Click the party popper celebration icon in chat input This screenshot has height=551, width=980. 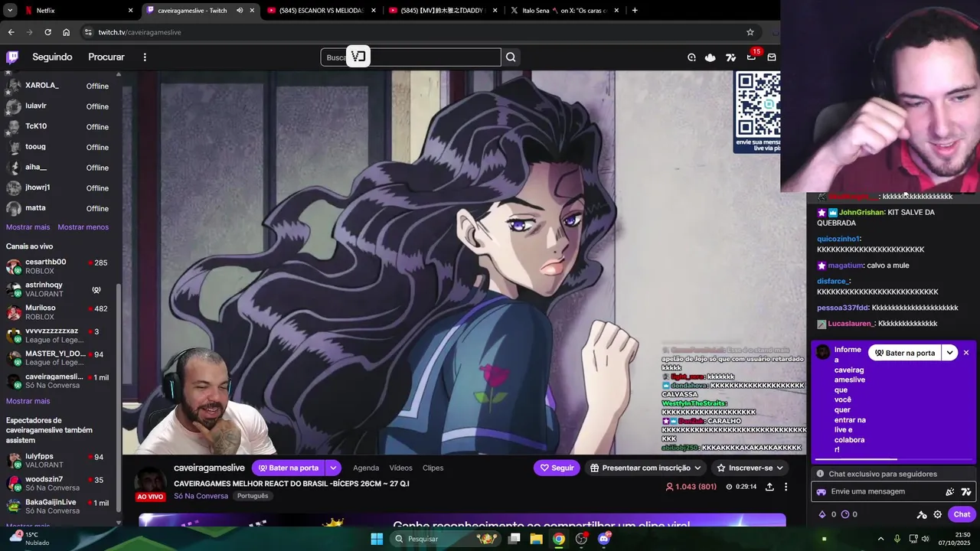[x=950, y=491]
